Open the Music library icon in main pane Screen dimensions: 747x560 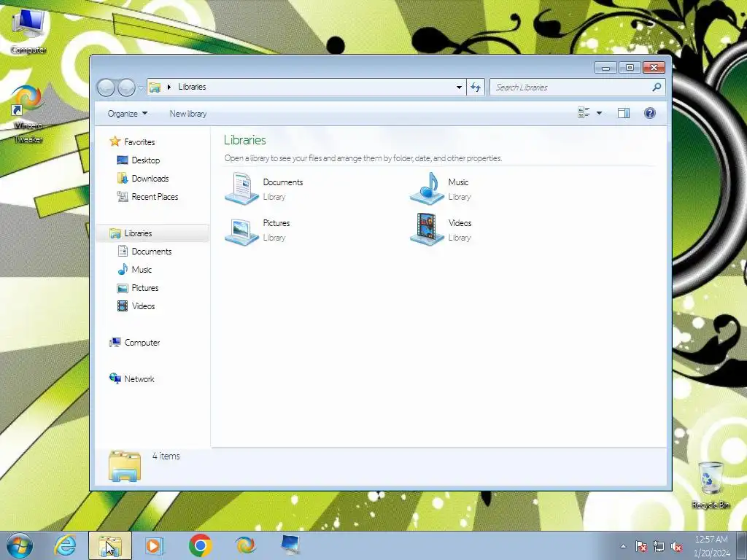click(427, 189)
